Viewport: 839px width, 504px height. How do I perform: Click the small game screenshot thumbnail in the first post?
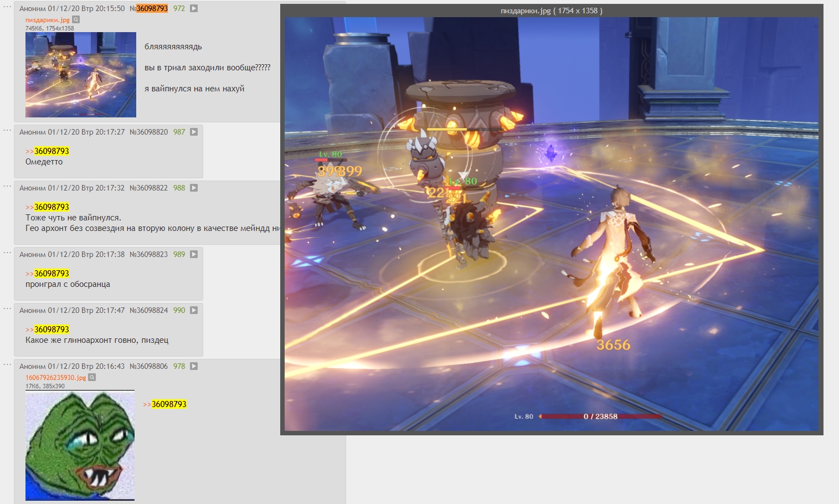(x=81, y=75)
